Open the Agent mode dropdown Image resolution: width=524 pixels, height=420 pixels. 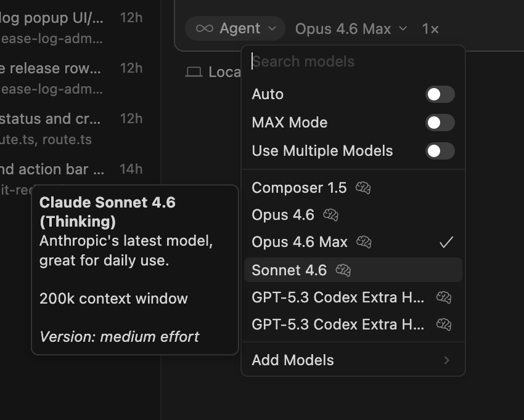(x=235, y=28)
